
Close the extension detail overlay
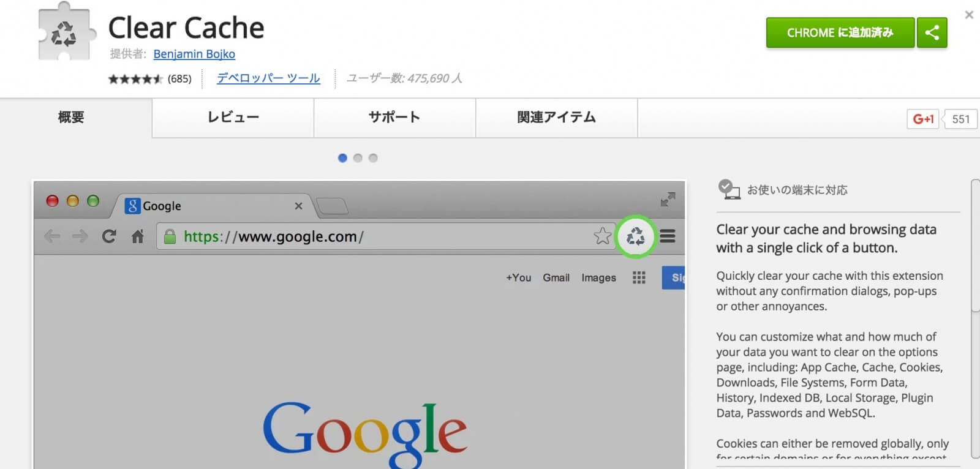[x=969, y=15]
